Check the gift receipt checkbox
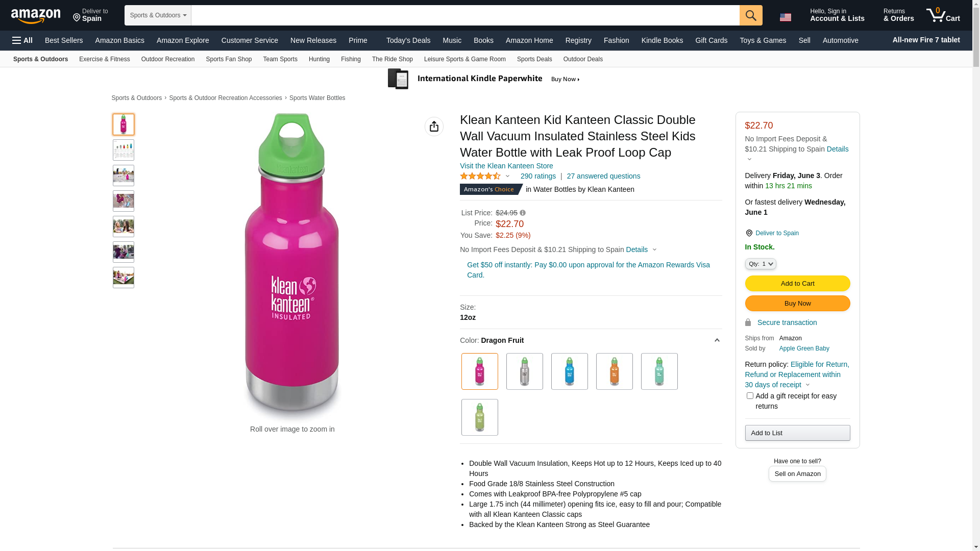 pos(750,396)
